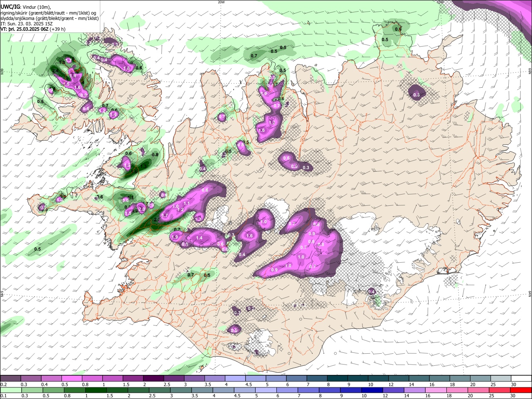
Task: Click the 'VT: þri. 25.03.2025 06Z' valid time
Action: coord(25,29)
